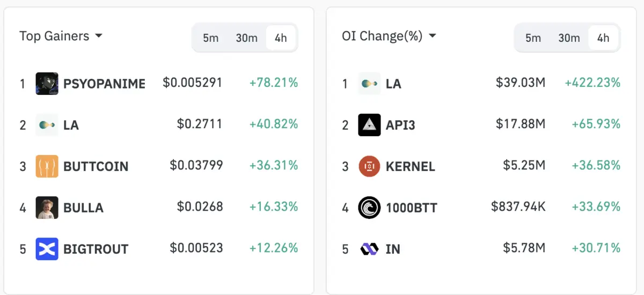Click the BULLA coin icon

pos(47,208)
